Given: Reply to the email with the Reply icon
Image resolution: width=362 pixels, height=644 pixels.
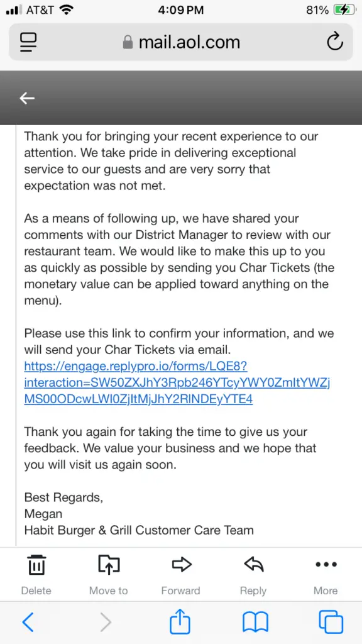Looking at the screenshot, I should [x=253, y=564].
